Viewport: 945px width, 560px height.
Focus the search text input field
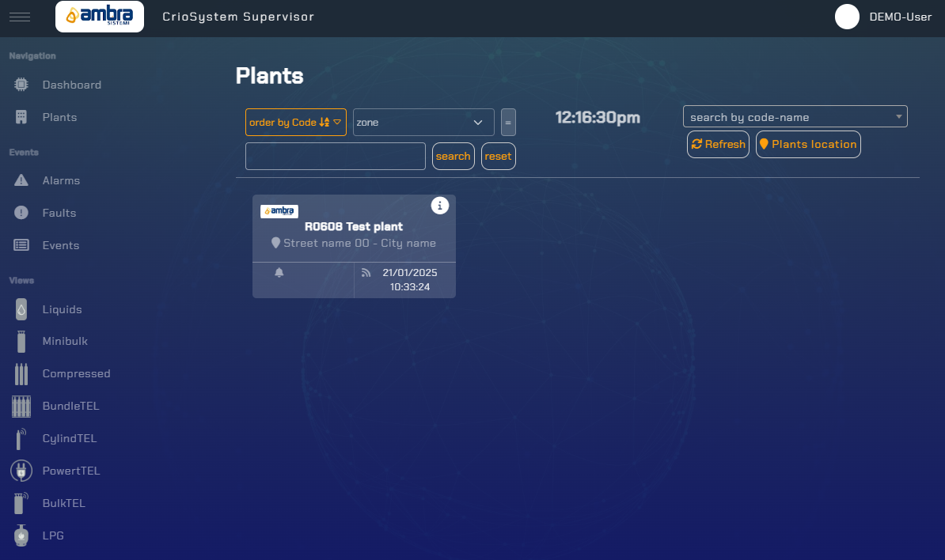click(x=336, y=157)
